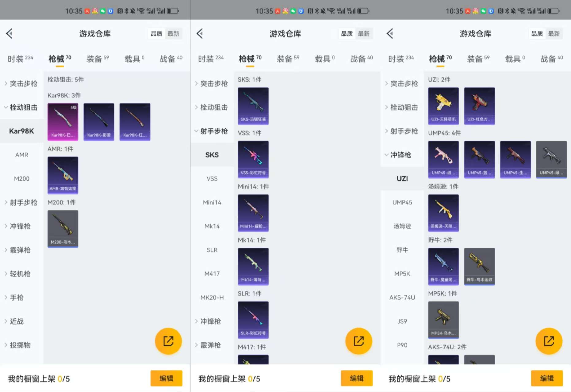This screenshot has width=571, height=392.
Task: Select the Kar98K-影袭 skin thumbnail
Action: click(x=99, y=122)
